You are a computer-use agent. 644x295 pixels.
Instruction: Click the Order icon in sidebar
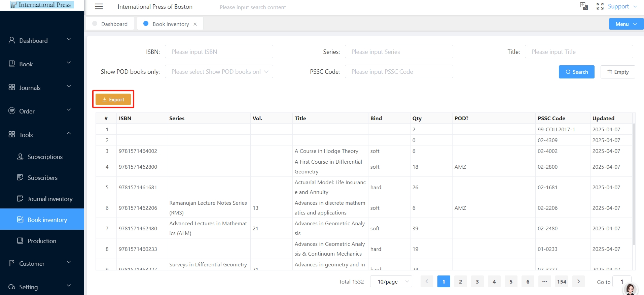(x=12, y=111)
